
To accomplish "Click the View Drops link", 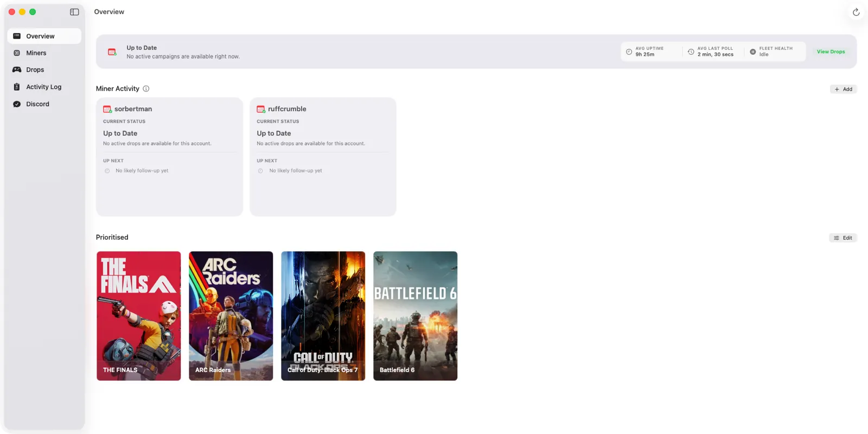I will 831,52.
